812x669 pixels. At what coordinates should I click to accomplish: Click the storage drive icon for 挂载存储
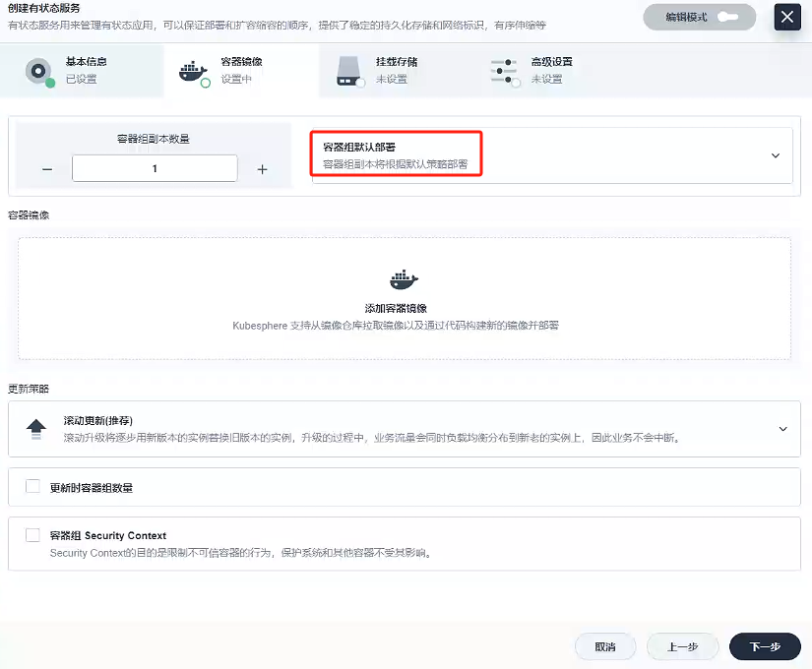[349, 72]
